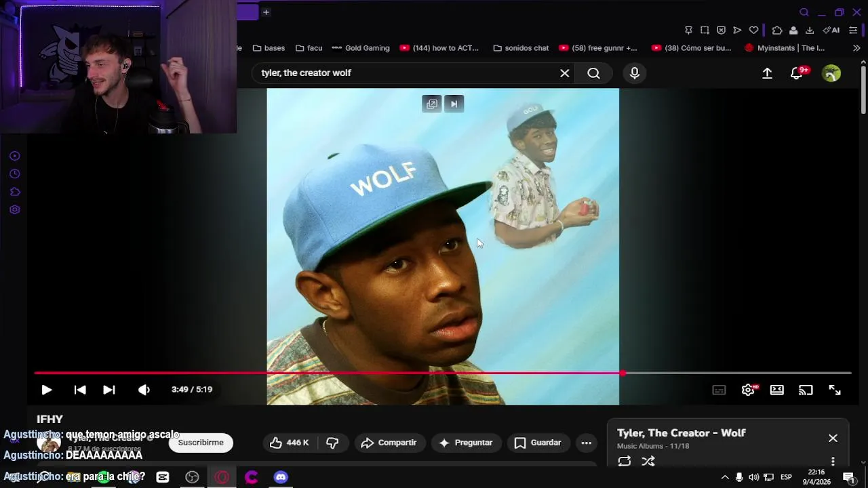
Task: Add page to bookmarks heart icon
Action: click(x=753, y=30)
